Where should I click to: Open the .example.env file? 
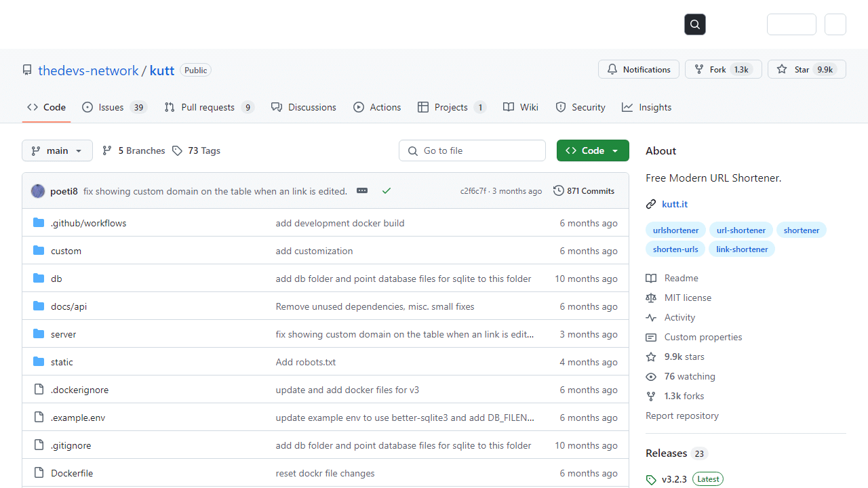click(x=78, y=418)
